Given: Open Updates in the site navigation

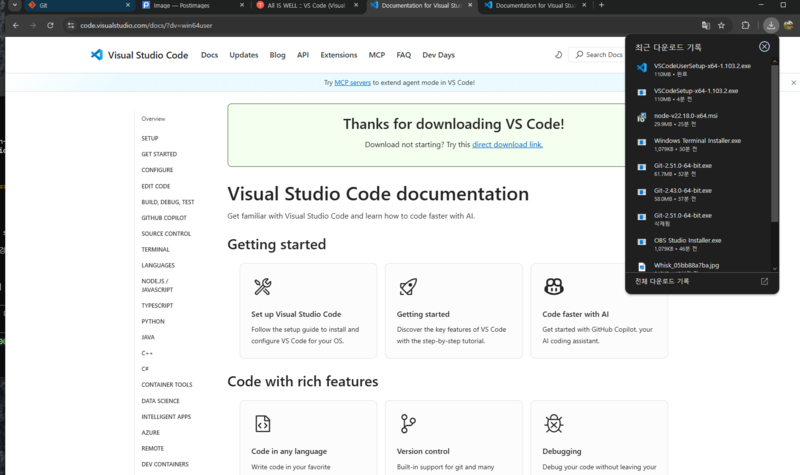Looking at the screenshot, I should tap(244, 55).
